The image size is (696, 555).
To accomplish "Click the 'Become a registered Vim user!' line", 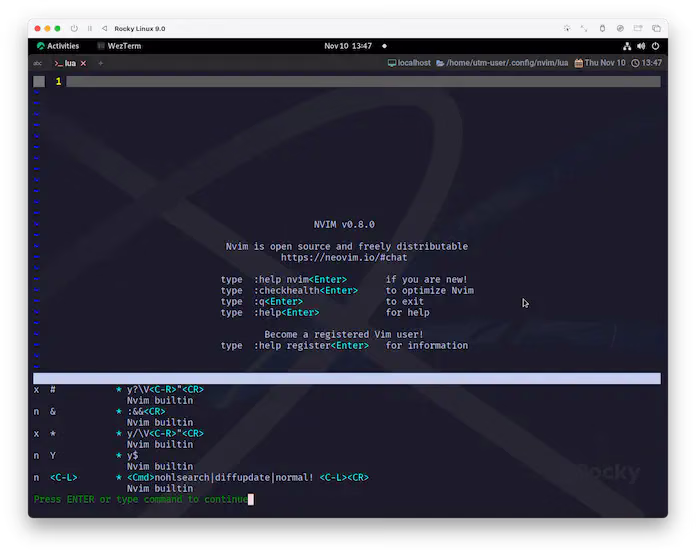I will pyautogui.click(x=344, y=334).
